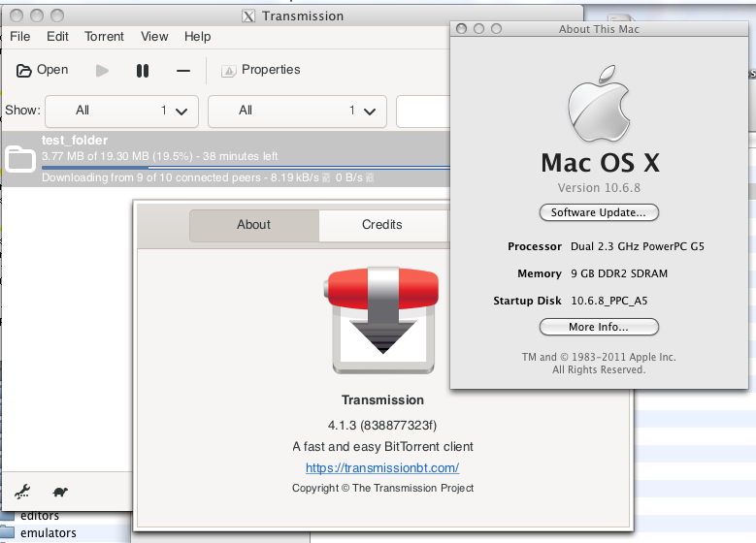
Task: Click the X11 icon in Transmission title bar
Action: 248,16
